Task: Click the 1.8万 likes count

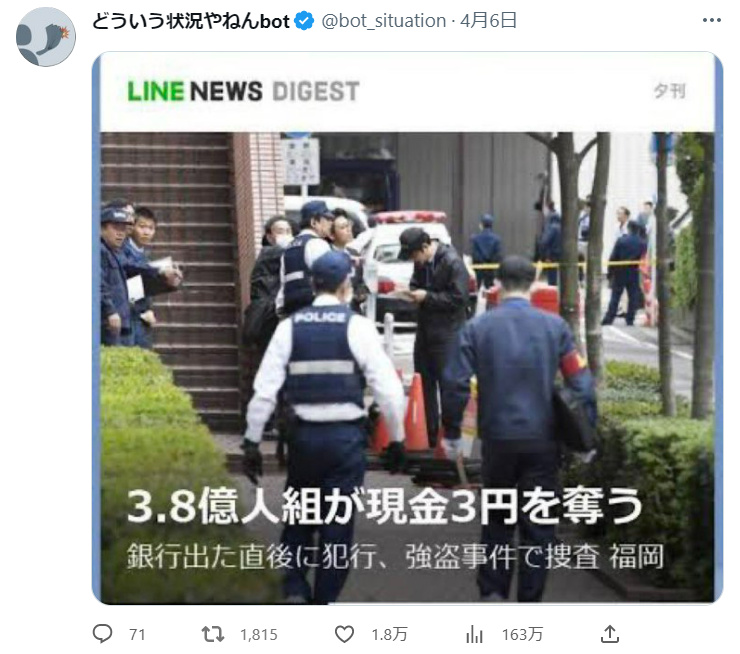Action: point(389,635)
